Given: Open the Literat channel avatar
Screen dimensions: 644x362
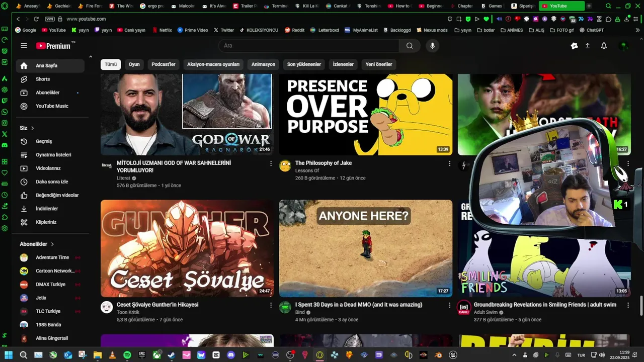Looking at the screenshot, I should [x=107, y=165].
